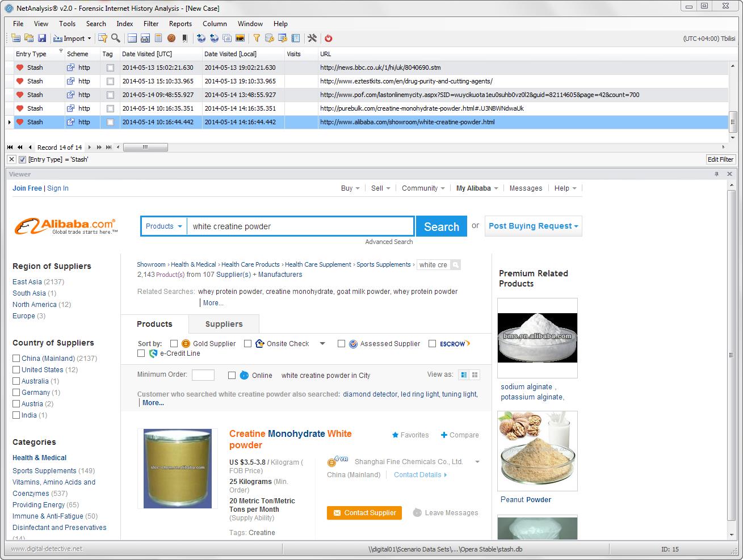Check the Online checkbox

point(232,375)
